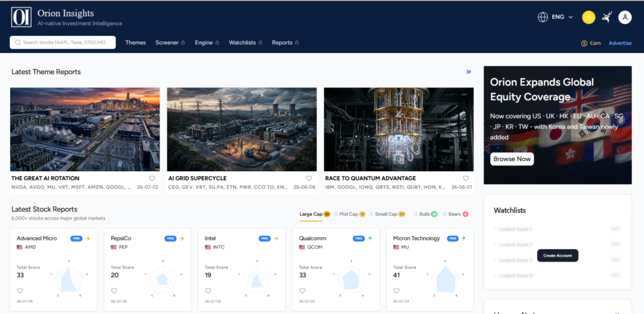Click the Qualcomm stock name

(313, 238)
